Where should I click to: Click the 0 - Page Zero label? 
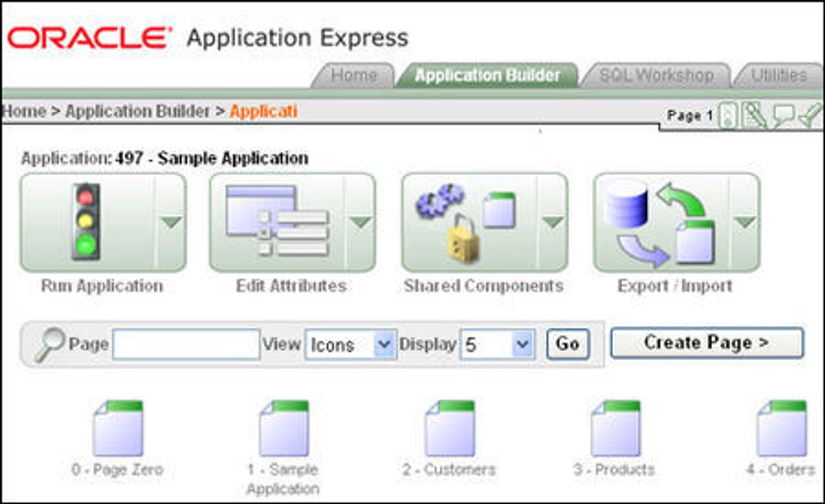118,469
